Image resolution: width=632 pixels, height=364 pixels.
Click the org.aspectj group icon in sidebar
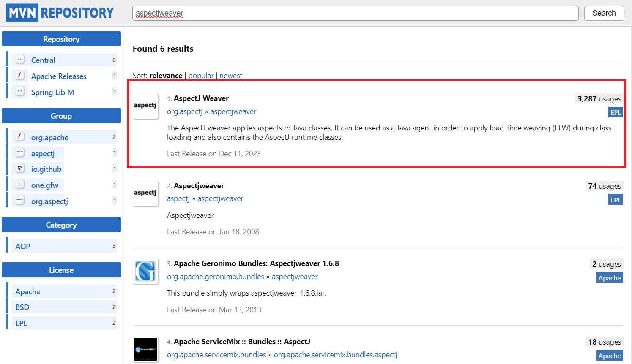[x=20, y=201]
